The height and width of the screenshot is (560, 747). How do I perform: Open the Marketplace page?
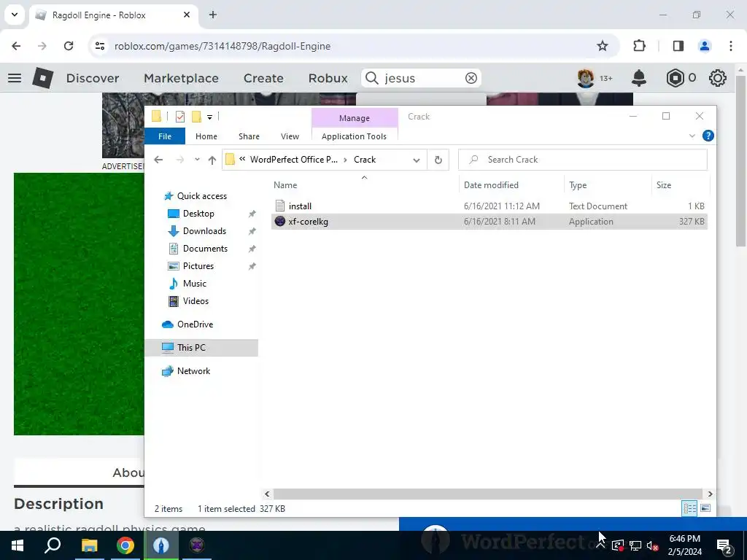pyautogui.click(x=181, y=78)
